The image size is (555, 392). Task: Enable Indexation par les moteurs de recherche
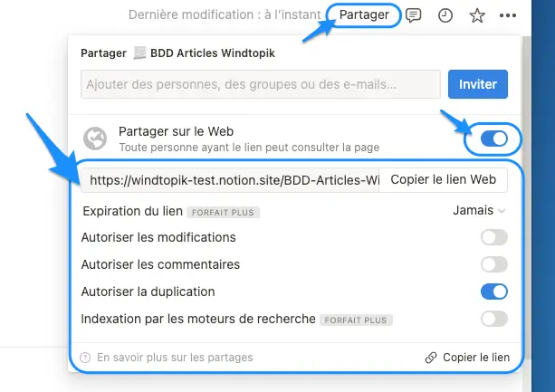coord(494,319)
